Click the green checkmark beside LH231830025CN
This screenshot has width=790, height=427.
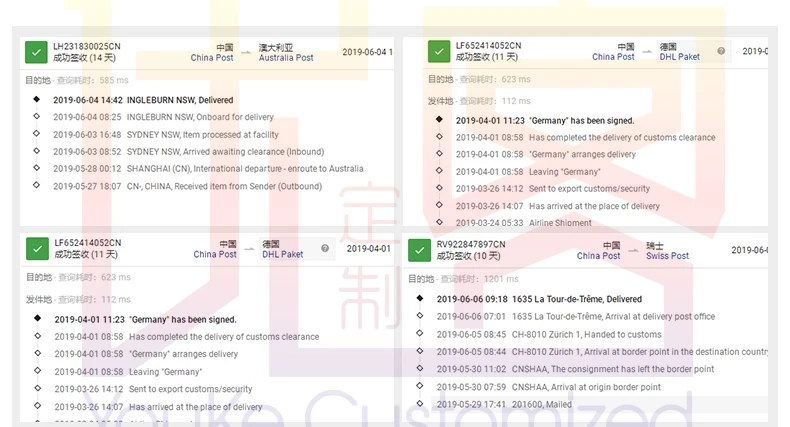point(36,52)
